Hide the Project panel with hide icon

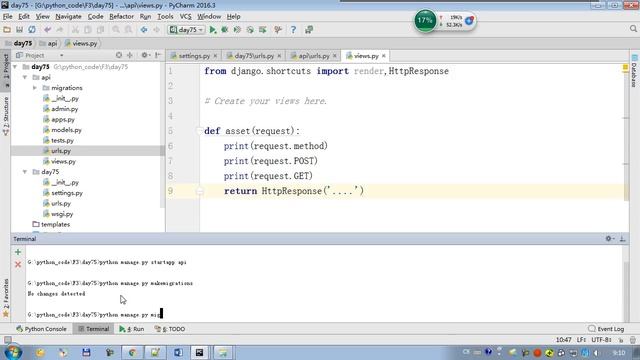click(x=158, y=55)
